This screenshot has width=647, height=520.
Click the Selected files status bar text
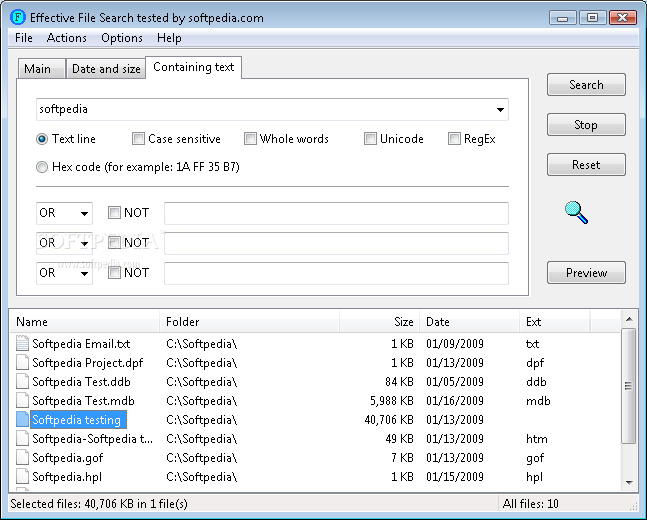coord(99,504)
